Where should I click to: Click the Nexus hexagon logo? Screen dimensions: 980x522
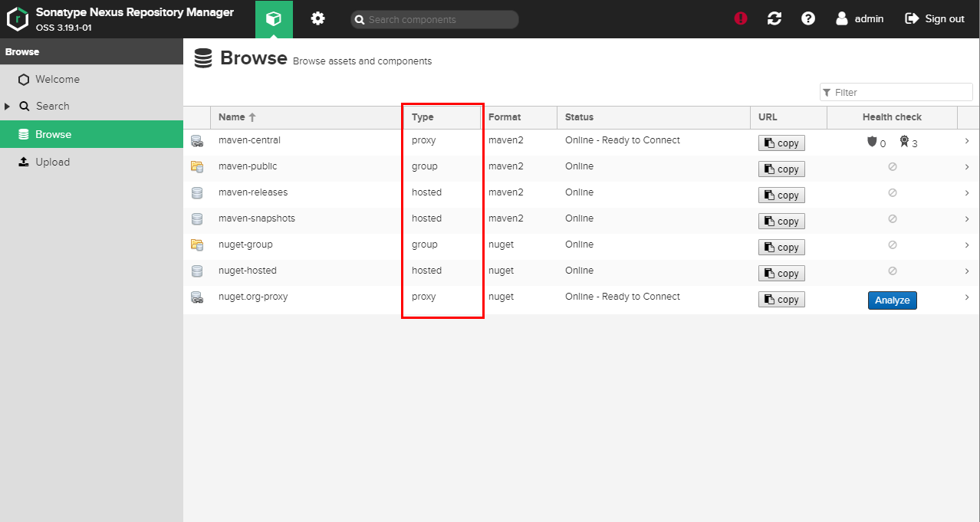[x=18, y=18]
